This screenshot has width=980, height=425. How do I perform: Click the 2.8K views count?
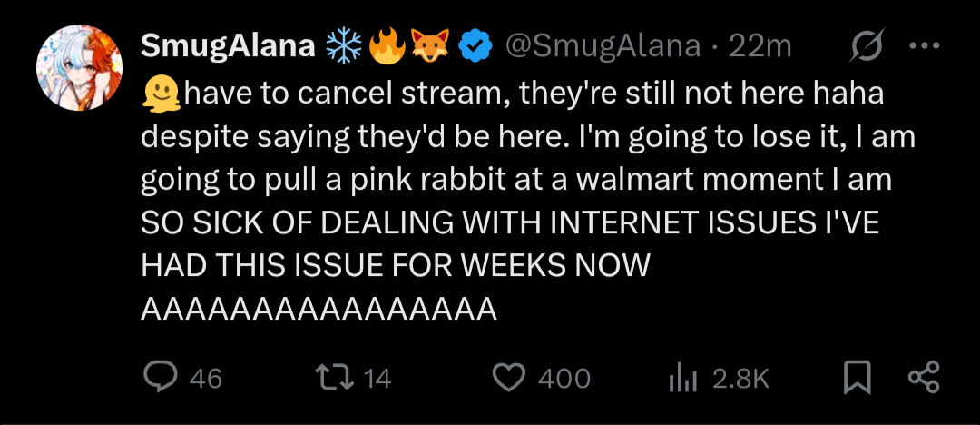[x=740, y=378]
